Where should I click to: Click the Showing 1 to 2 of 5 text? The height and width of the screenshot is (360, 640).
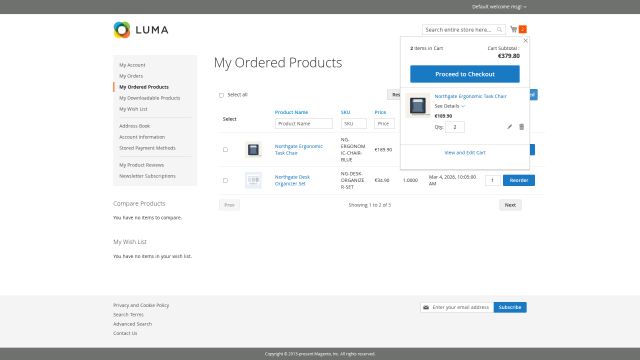pyautogui.click(x=369, y=205)
